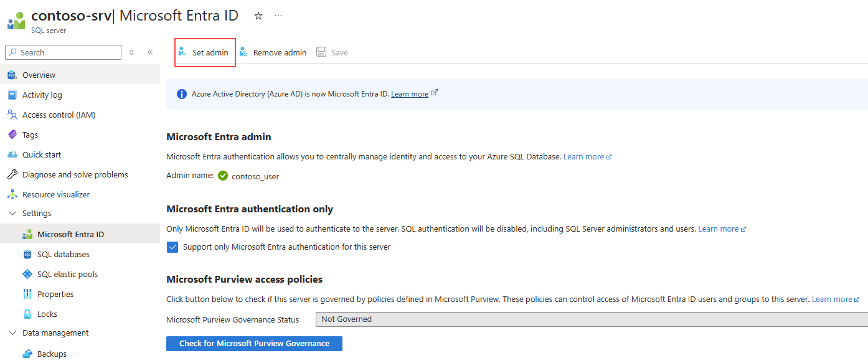Click the expand/collapse diamond icon by Search
The height and width of the screenshot is (363, 868).
pos(131,52)
